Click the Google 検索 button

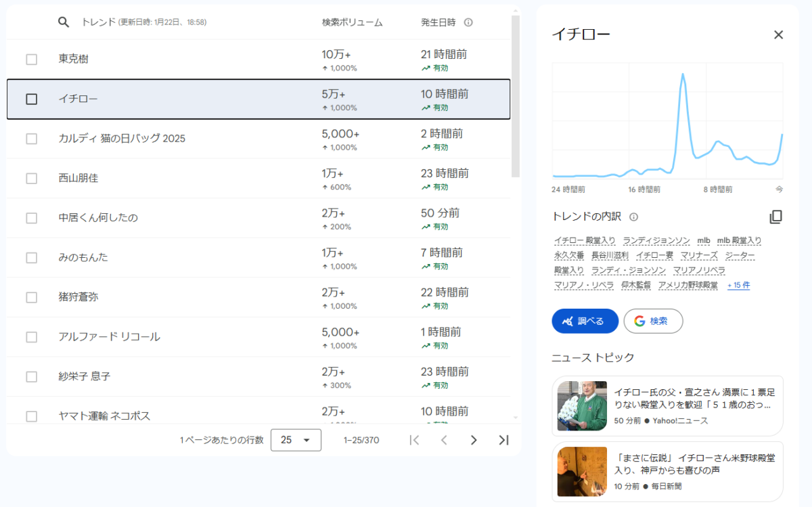(653, 321)
